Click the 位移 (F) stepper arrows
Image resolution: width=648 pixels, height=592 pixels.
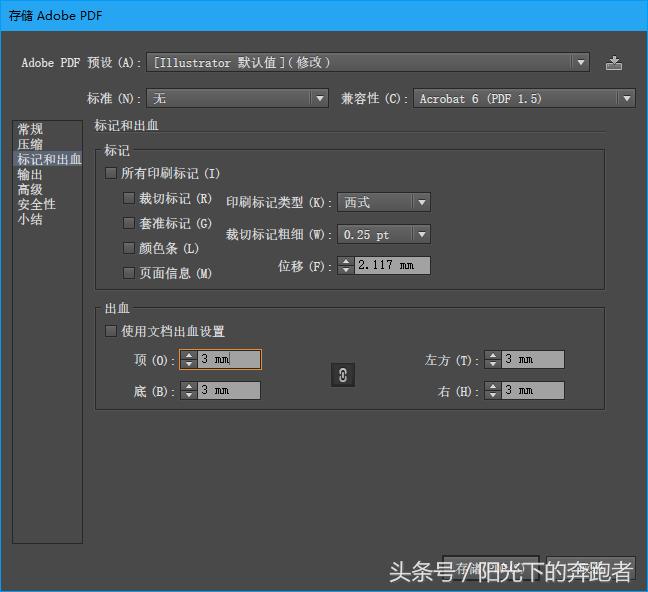click(346, 265)
